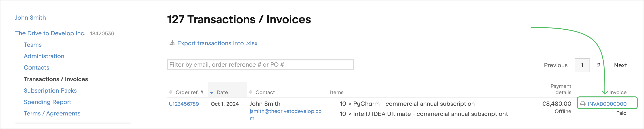Click the Next pagination button
Screen dimensions: 644x129
click(620, 65)
